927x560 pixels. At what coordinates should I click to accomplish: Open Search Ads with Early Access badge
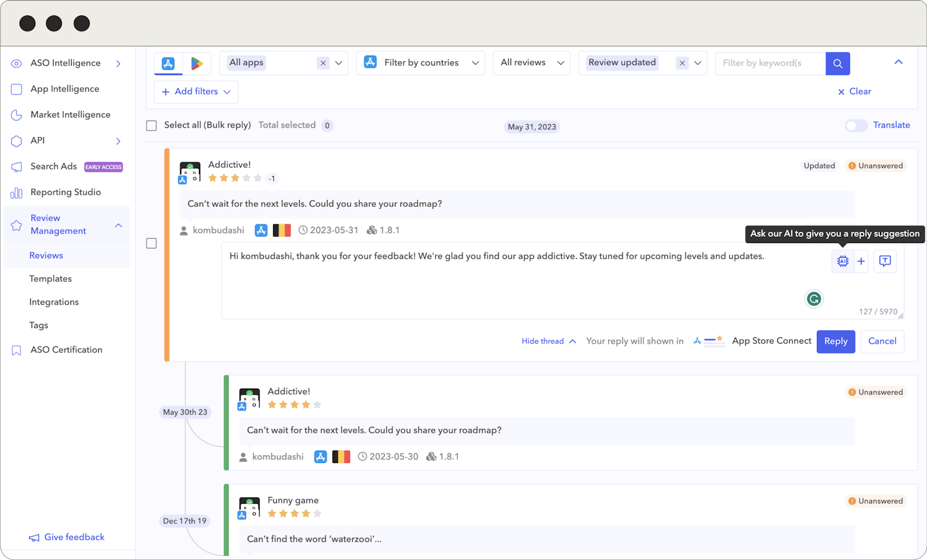tap(53, 166)
